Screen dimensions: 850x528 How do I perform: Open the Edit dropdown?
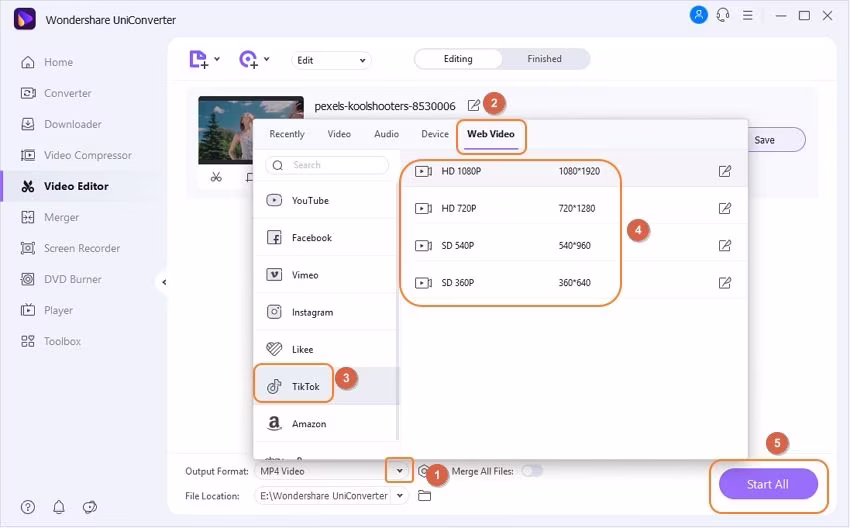[x=331, y=60]
